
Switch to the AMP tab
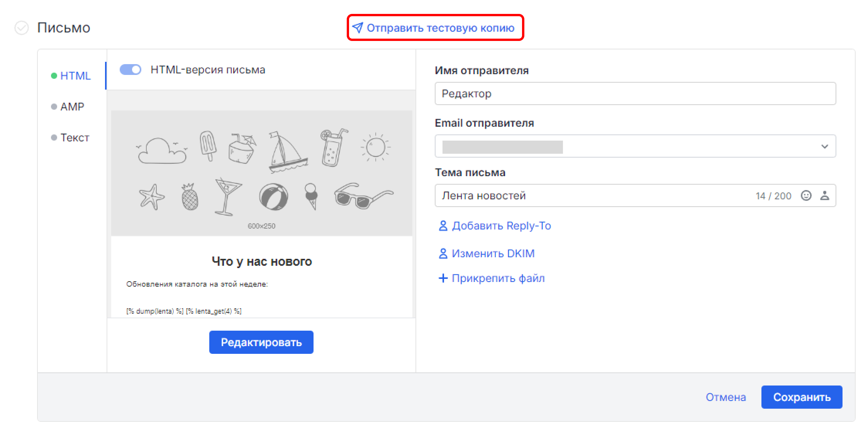[72, 107]
